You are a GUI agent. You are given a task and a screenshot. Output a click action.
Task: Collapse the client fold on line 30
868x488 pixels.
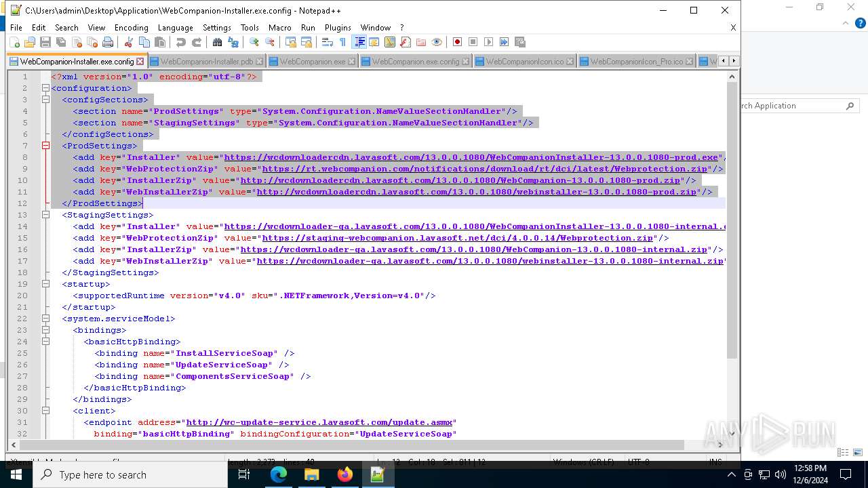coord(45,411)
